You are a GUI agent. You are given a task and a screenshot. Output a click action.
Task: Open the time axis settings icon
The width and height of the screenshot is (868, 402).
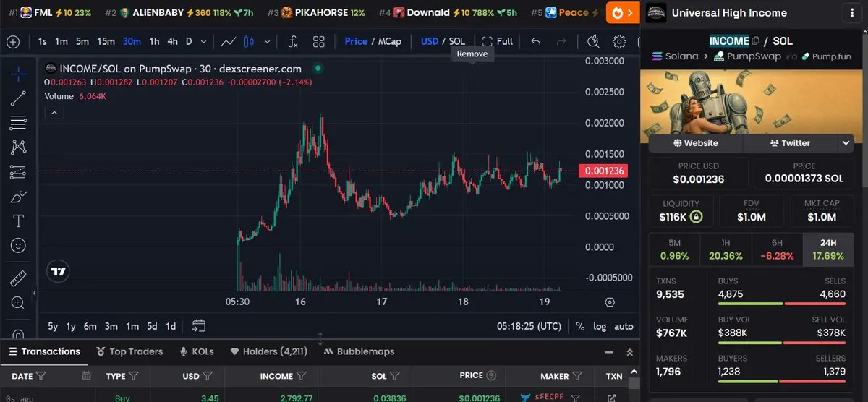tap(610, 302)
